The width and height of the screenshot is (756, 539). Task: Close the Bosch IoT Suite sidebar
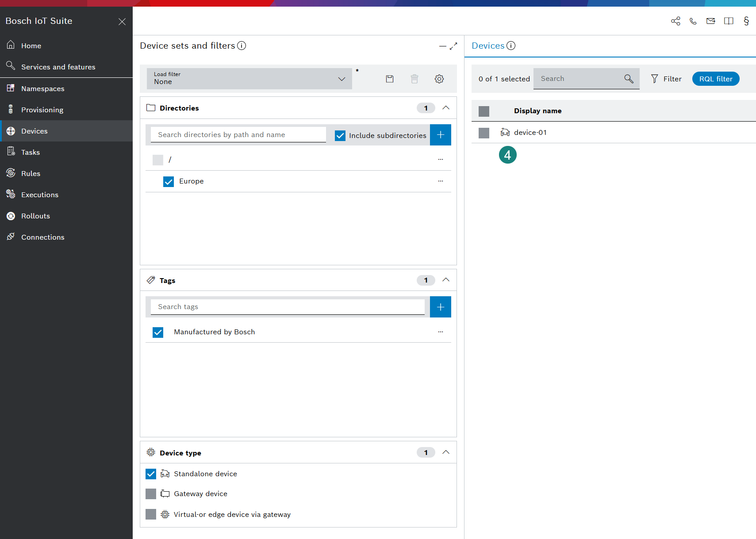tap(122, 21)
